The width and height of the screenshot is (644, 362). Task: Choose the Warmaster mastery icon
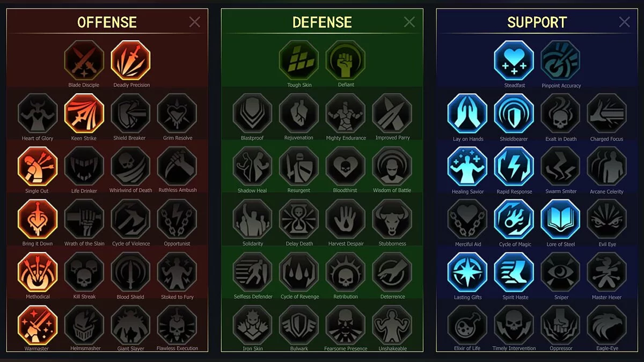tap(38, 325)
